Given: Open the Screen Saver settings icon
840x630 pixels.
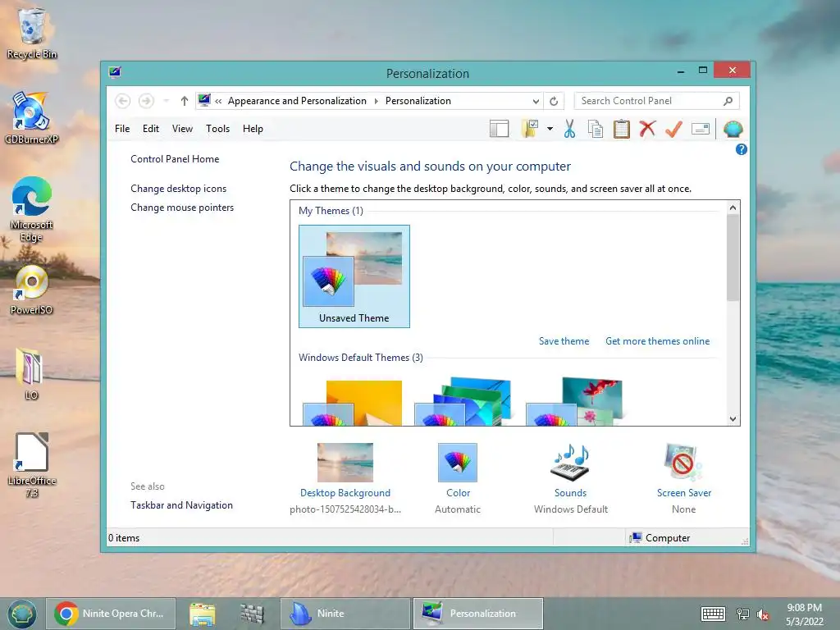Looking at the screenshot, I should coord(683,463).
